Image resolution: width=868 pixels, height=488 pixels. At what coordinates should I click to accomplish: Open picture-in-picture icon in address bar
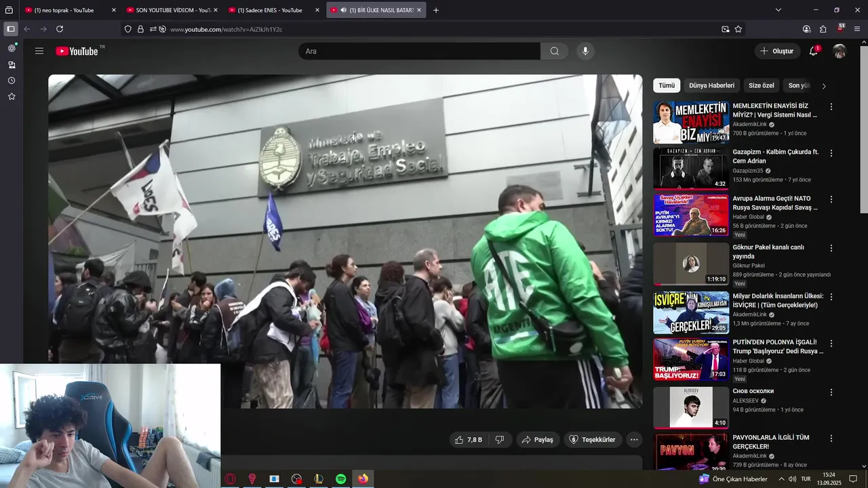point(726,29)
